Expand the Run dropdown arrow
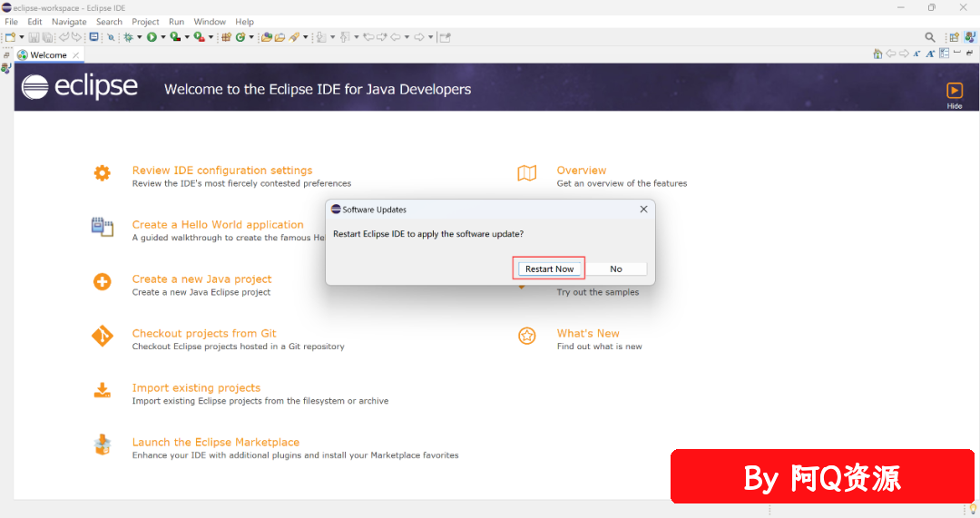980x518 pixels. point(163,37)
